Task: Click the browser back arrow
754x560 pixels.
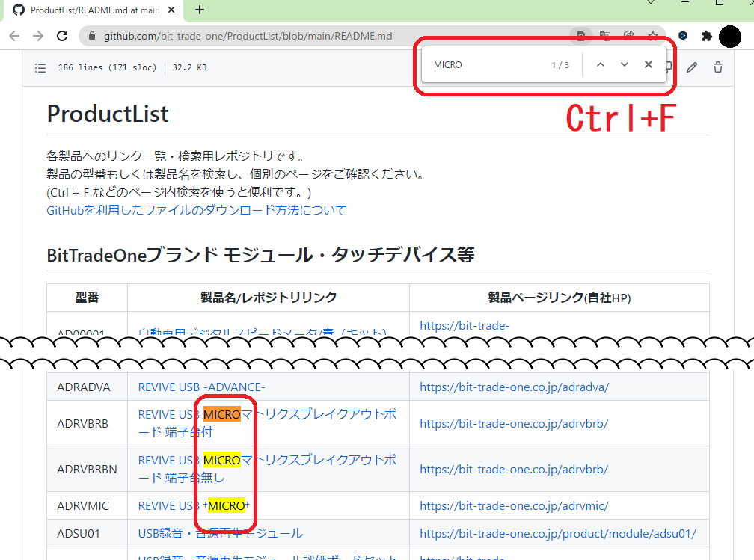Action: coord(14,36)
